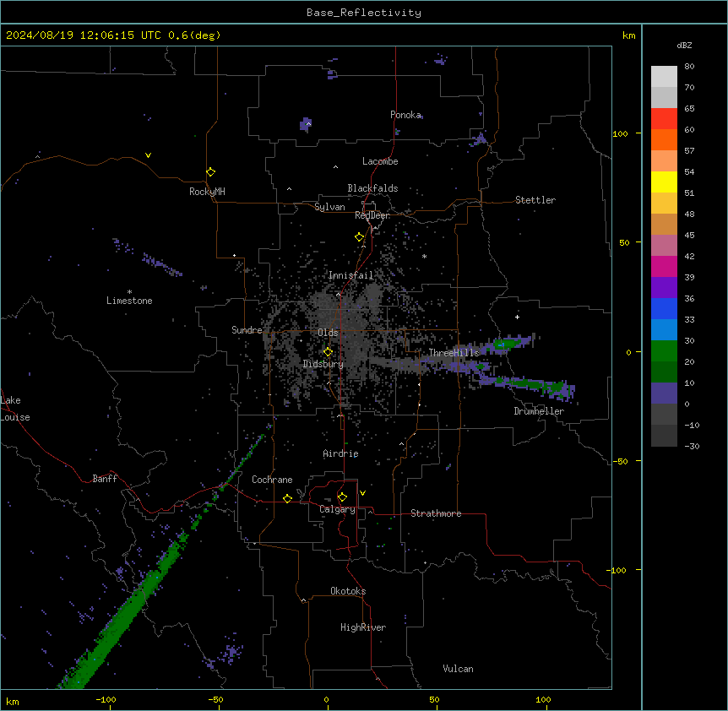728x711 pixels.
Task: Click the yellow diamond marker near Didsbury
Action: click(x=328, y=352)
